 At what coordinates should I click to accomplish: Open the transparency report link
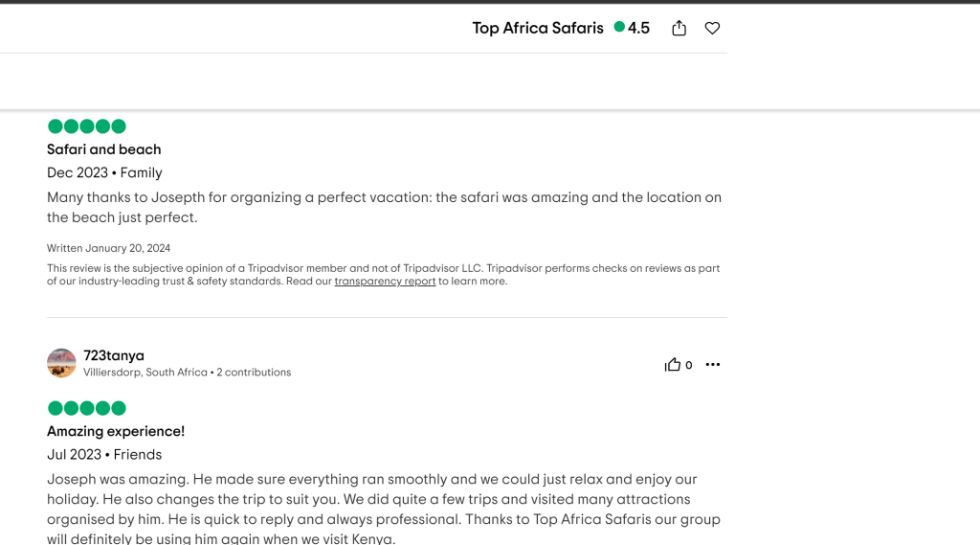click(385, 282)
